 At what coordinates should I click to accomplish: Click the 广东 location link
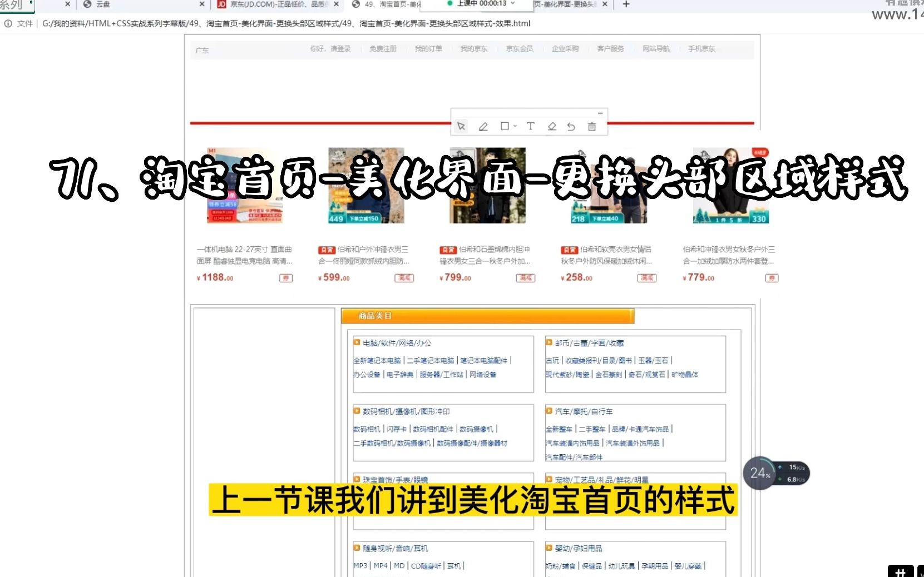[202, 50]
